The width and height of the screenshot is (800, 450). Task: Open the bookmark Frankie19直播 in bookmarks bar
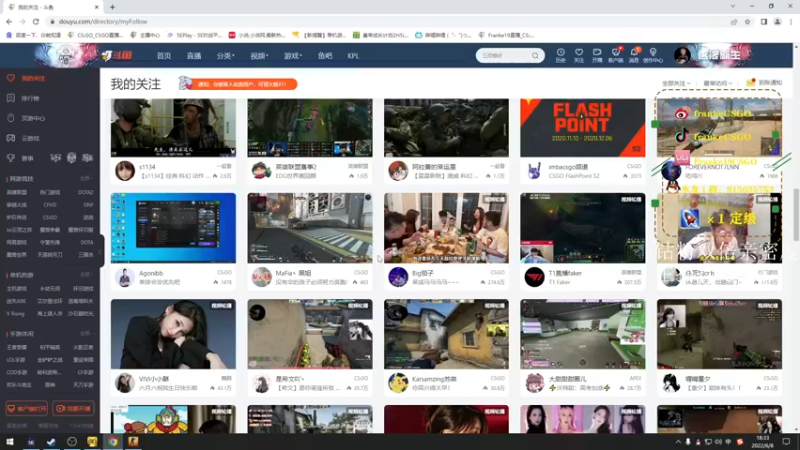click(506, 35)
